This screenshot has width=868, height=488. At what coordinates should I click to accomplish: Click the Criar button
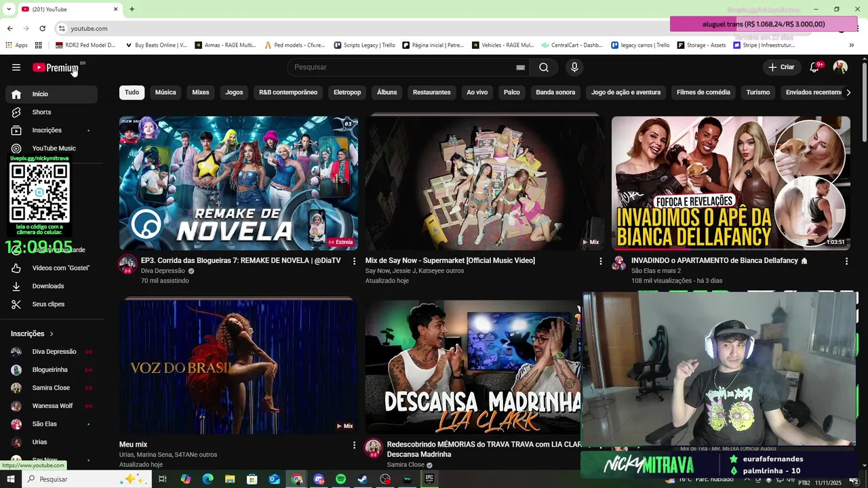coord(781,67)
